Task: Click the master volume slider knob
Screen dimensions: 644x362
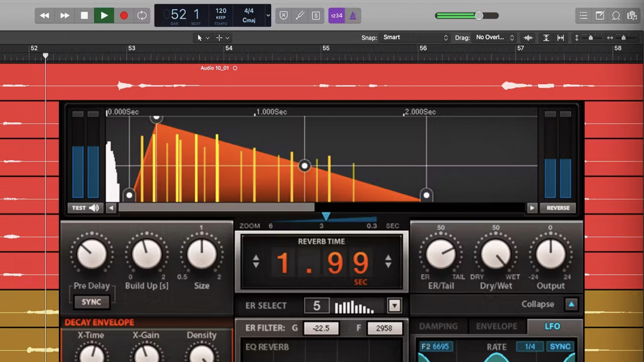Action: (x=479, y=16)
